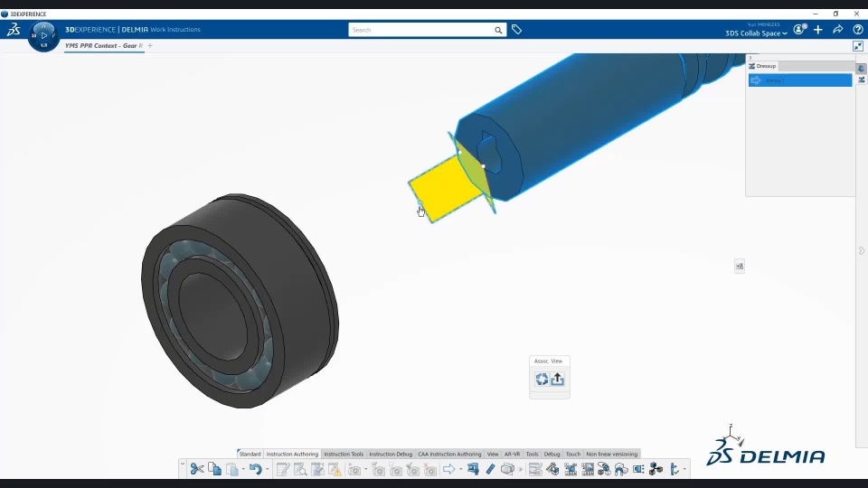Click the 3D box view icon
The width and height of the screenshot is (868, 488).
pyautogui.click(x=507, y=469)
